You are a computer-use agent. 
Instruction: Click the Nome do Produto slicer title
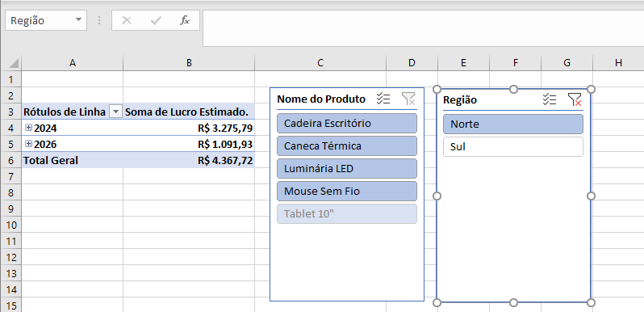click(x=321, y=99)
